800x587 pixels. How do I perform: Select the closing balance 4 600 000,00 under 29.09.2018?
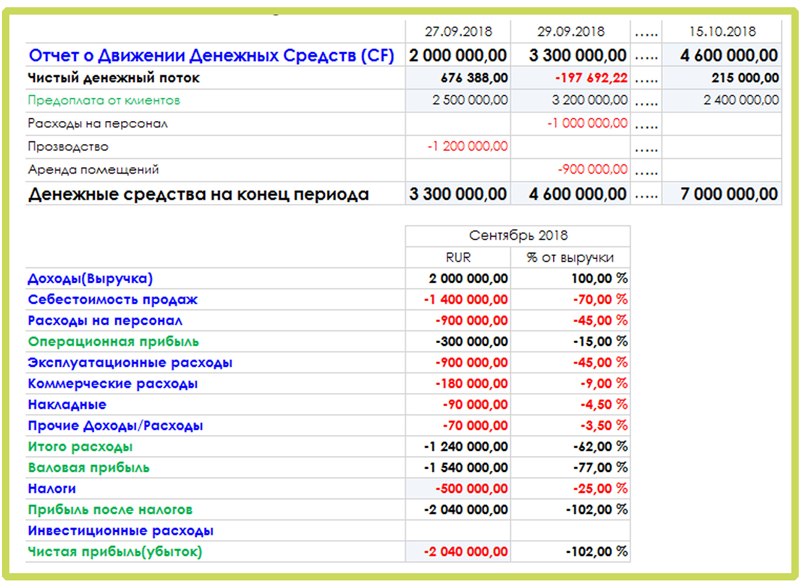click(570, 194)
